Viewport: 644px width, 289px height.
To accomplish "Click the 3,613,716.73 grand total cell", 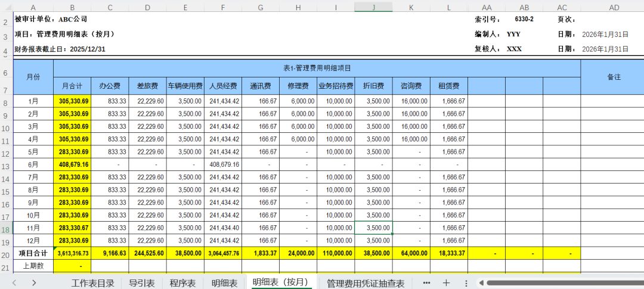I will (72, 254).
